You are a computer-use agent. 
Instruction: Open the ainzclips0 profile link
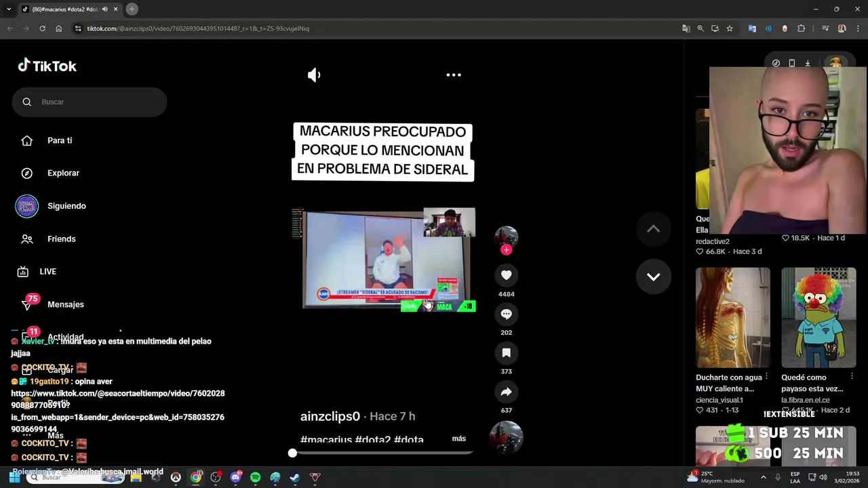330,416
